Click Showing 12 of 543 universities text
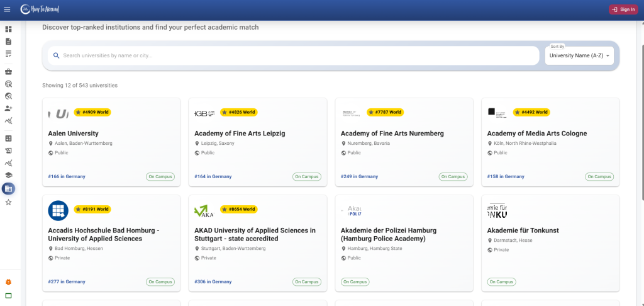Viewport: 644px width, 306px height. (x=80, y=86)
